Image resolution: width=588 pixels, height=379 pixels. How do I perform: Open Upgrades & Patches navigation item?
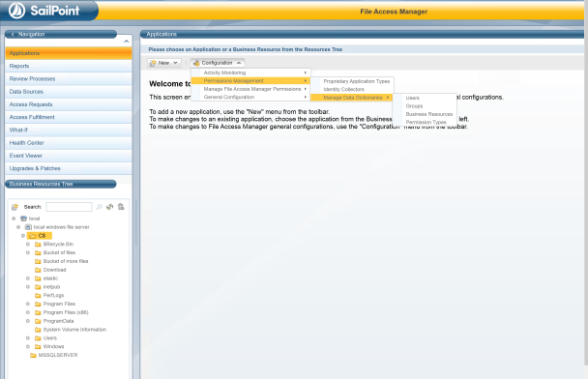click(x=69, y=168)
